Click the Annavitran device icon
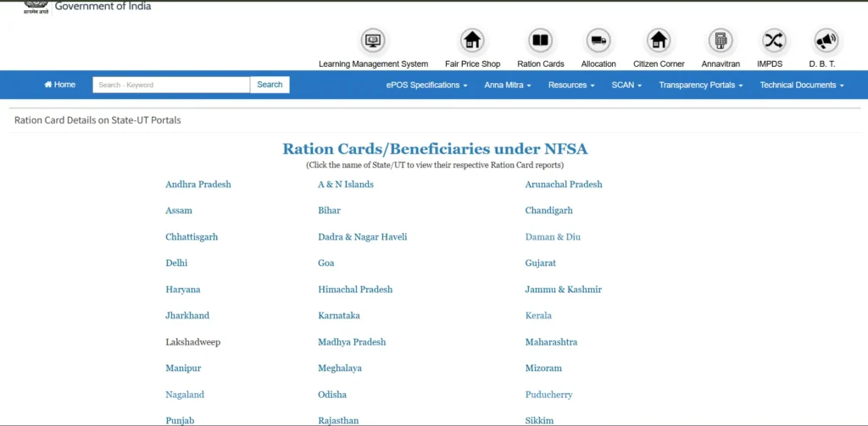 tap(721, 41)
